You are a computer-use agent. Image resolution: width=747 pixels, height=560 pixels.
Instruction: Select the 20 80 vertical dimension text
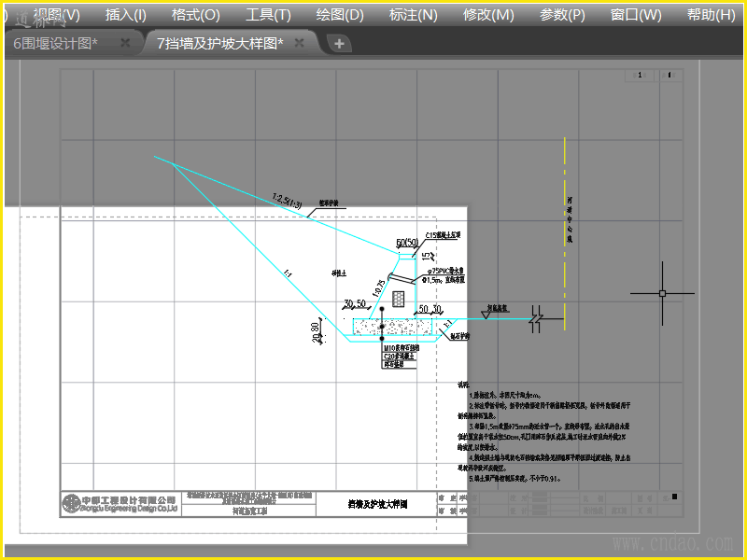click(x=316, y=332)
